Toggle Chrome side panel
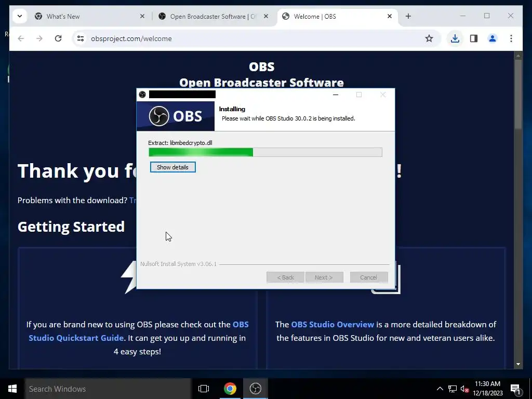This screenshot has height=399, width=532. pyautogui.click(x=474, y=38)
